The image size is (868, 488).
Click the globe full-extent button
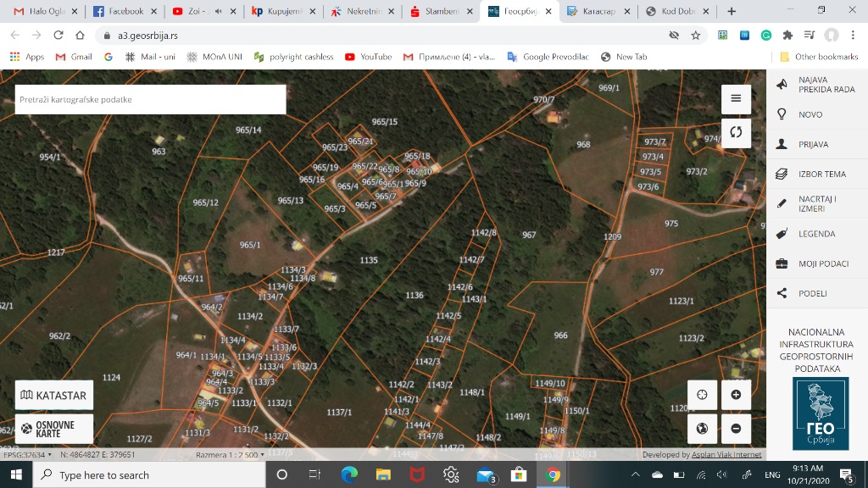click(702, 429)
